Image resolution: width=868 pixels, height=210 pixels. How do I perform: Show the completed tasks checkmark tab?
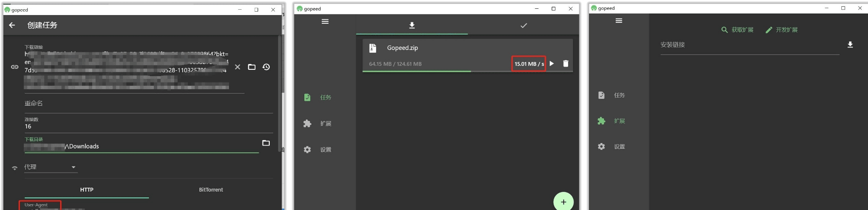coord(524,26)
